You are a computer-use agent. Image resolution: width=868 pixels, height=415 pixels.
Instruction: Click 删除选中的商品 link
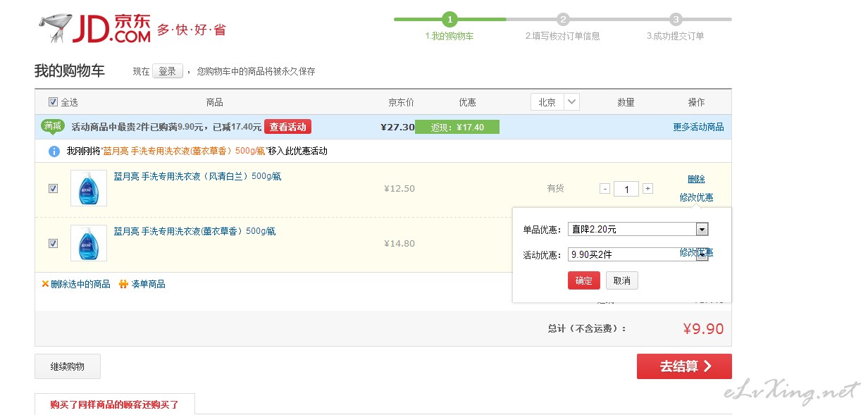pyautogui.click(x=80, y=284)
